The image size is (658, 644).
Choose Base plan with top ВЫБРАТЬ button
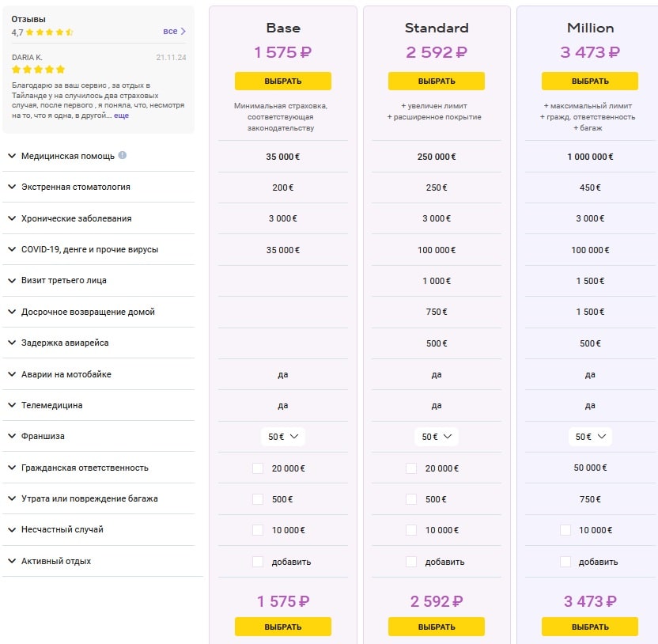point(283,81)
